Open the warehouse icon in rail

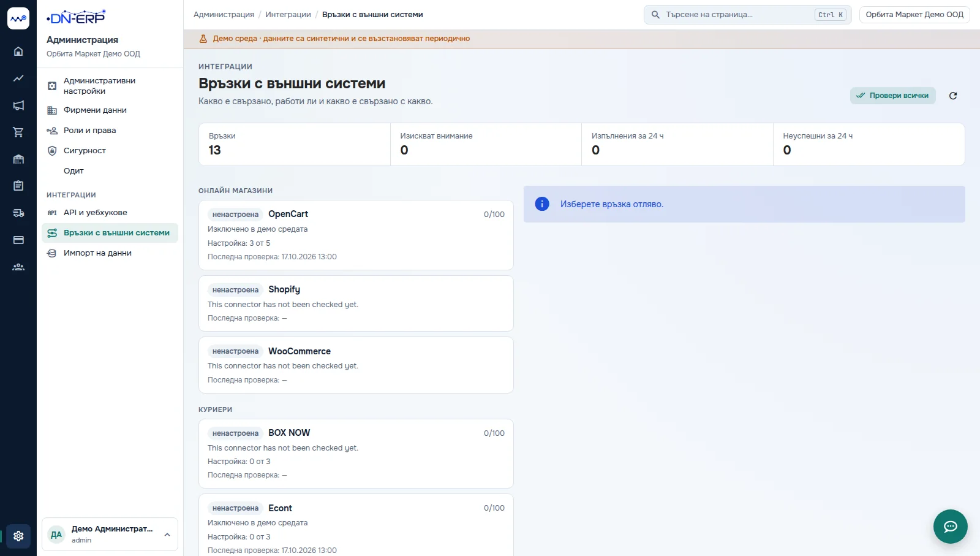coord(18,159)
